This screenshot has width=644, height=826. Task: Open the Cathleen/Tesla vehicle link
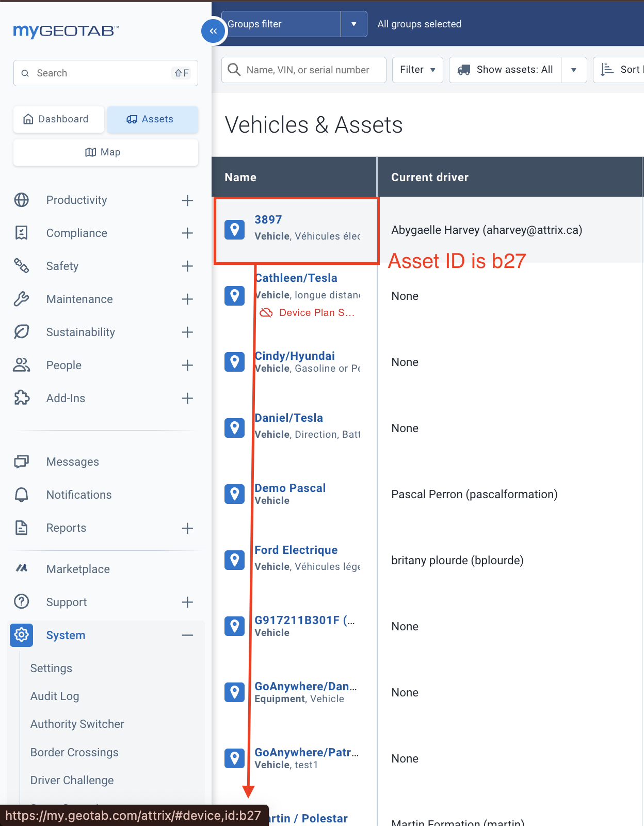pos(297,278)
